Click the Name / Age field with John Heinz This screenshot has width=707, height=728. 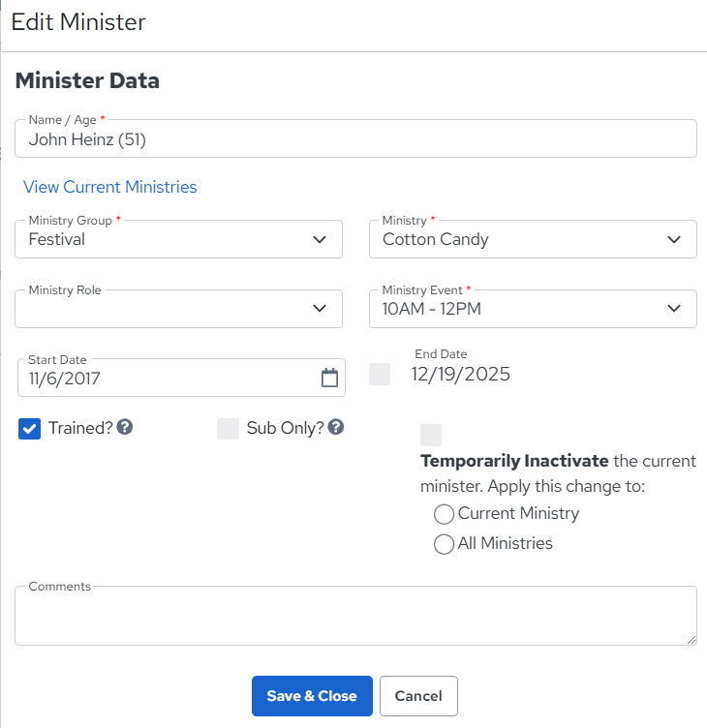click(x=355, y=138)
